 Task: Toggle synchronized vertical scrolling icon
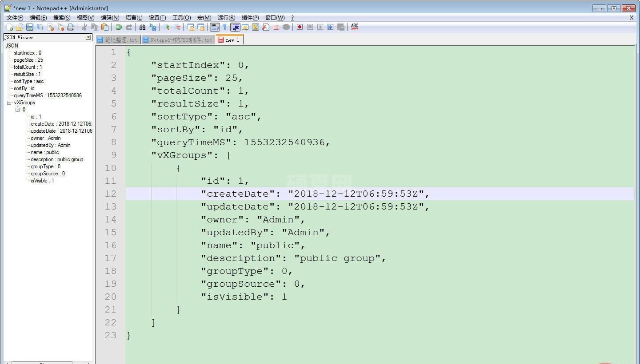pyautogui.click(x=191, y=27)
